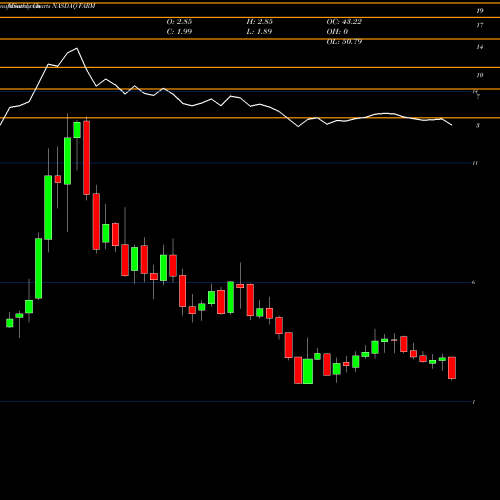Image resolution: width=500 pixels, height=500 pixels.
Task: Click the "3" axis label
Action: [x=478, y=126]
